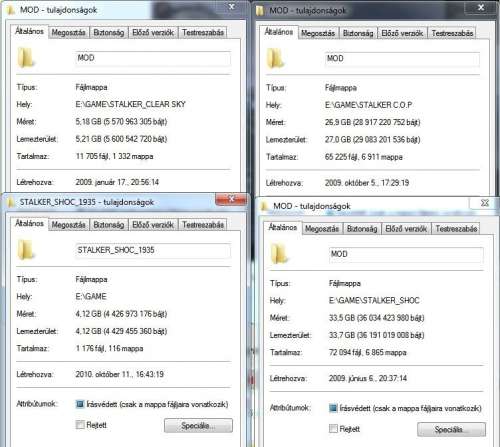Switch to Megosztás tab in STALKER_SHOC_1935 window
The height and width of the screenshot is (447, 500).
68,225
